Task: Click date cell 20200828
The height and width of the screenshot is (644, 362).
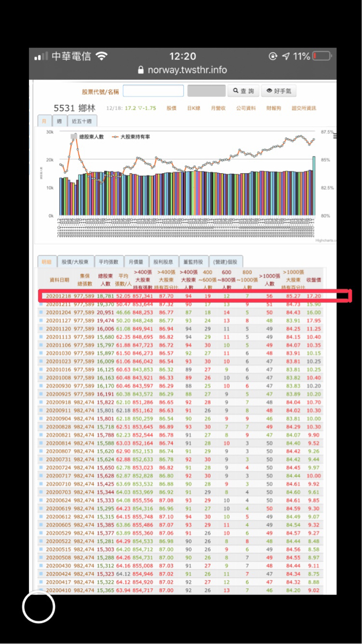Action: click(58, 426)
